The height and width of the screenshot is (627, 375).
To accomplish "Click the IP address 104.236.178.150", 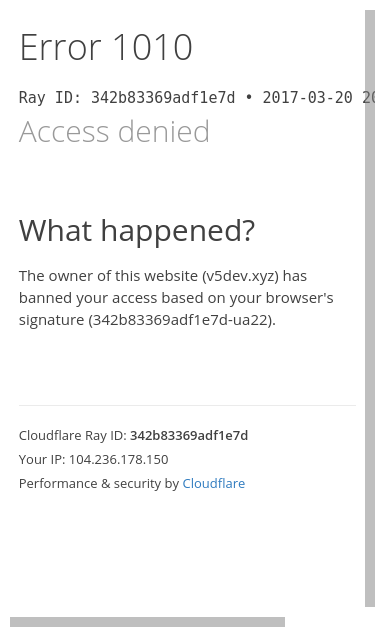I will [x=118, y=459].
